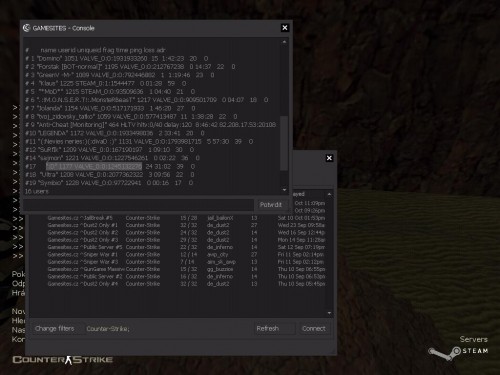Screen dimensions: 500x375
Task: Click console scrollbar down arrow
Action: pos(284,190)
